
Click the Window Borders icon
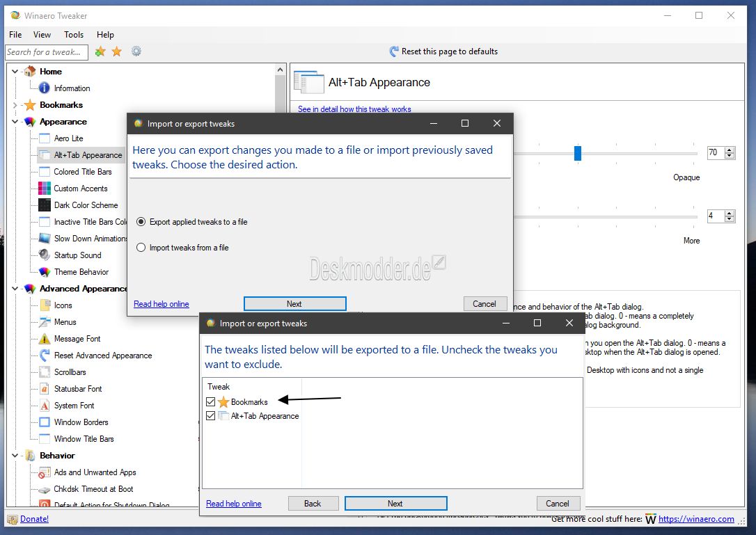pyautogui.click(x=45, y=422)
